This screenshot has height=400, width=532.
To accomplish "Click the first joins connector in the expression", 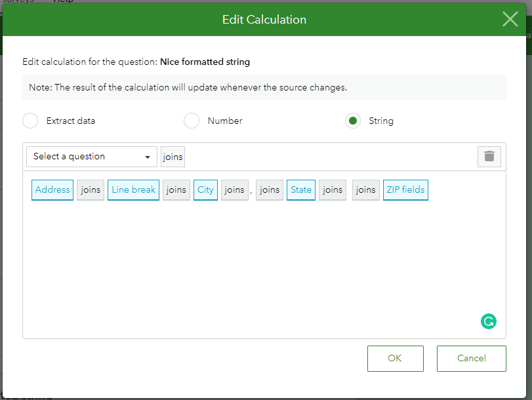I will click(x=90, y=190).
